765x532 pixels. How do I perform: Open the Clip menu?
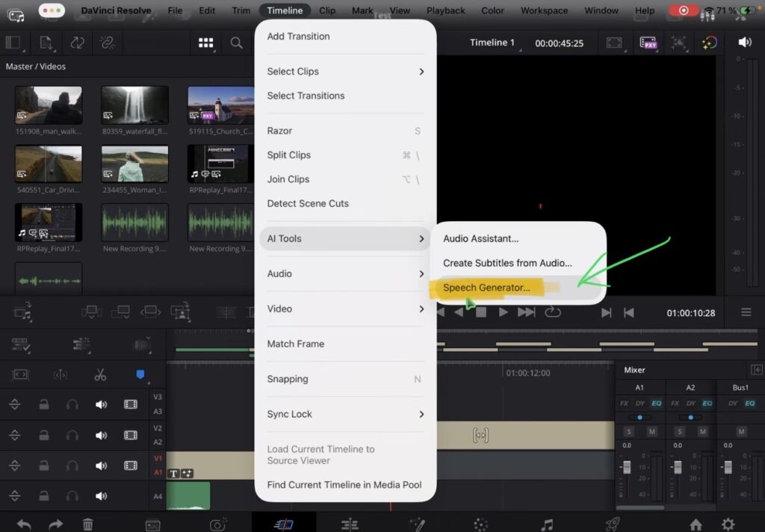327,10
